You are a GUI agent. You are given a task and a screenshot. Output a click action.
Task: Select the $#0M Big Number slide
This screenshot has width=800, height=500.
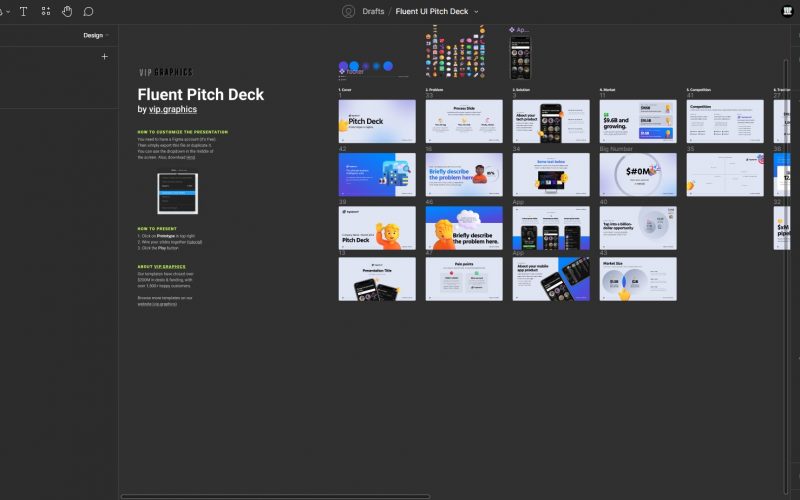pyautogui.click(x=638, y=174)
